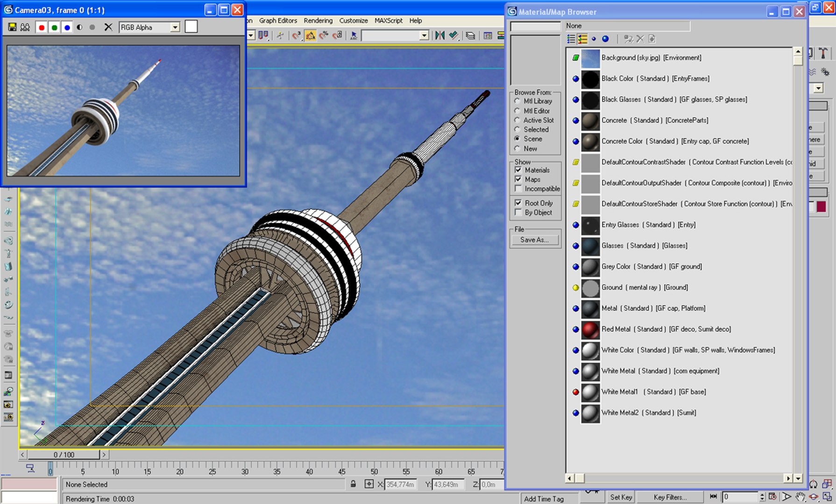Image resolution: width=836 pixels, height=504 pixels.
Task: Expand the Named Selection Sets dropdown
Action: click(424, 35)
